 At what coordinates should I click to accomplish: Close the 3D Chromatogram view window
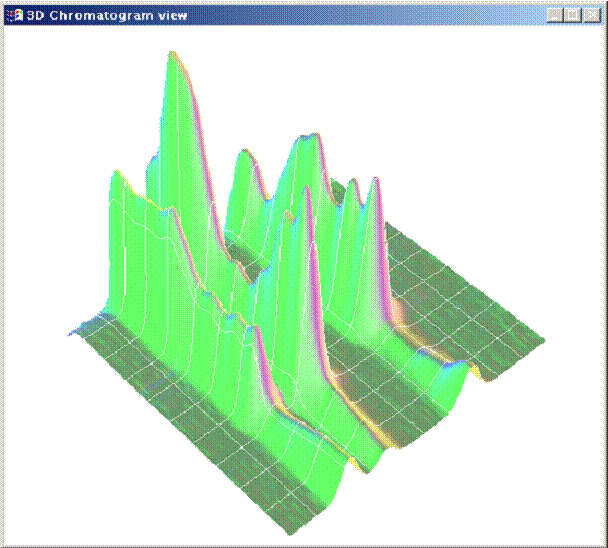(x=592, y=15)
